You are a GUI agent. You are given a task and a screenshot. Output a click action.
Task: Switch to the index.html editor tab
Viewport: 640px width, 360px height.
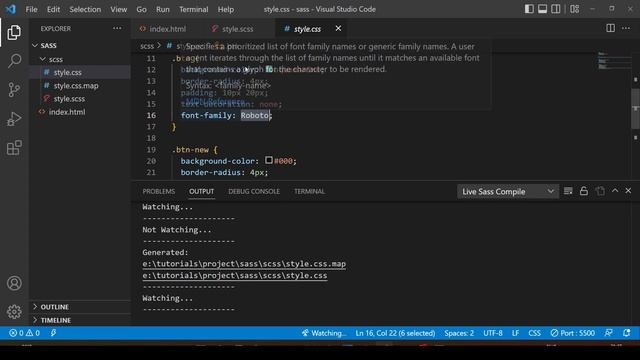click(x=167, y=29)
